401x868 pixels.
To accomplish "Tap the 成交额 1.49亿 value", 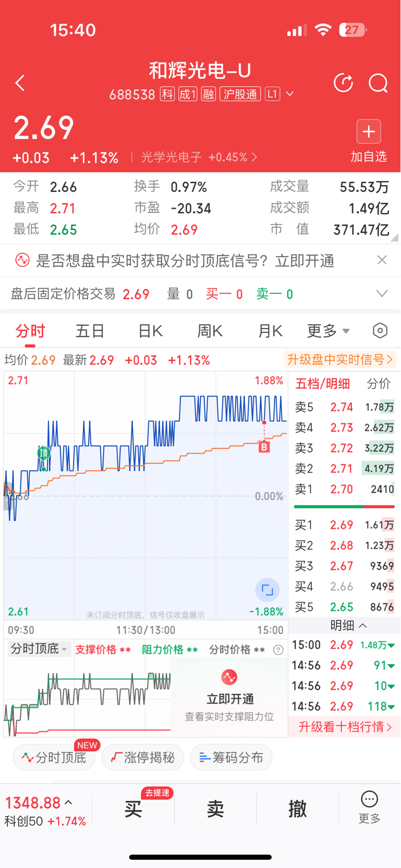I will click(369, 209).
